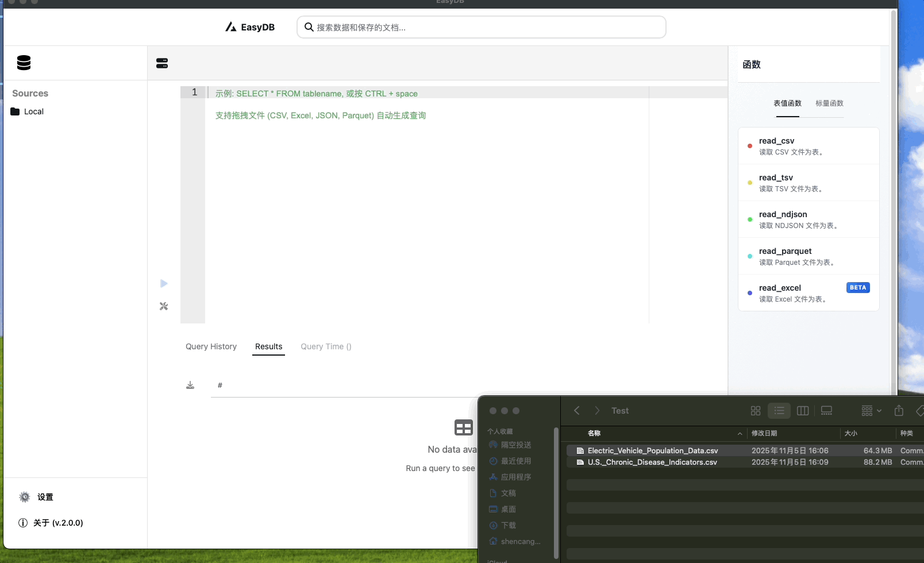Image resolution: width=924 pixels, height=563 pixels.
Task: Switch to the 标量函数 tab
Action: 829,103
